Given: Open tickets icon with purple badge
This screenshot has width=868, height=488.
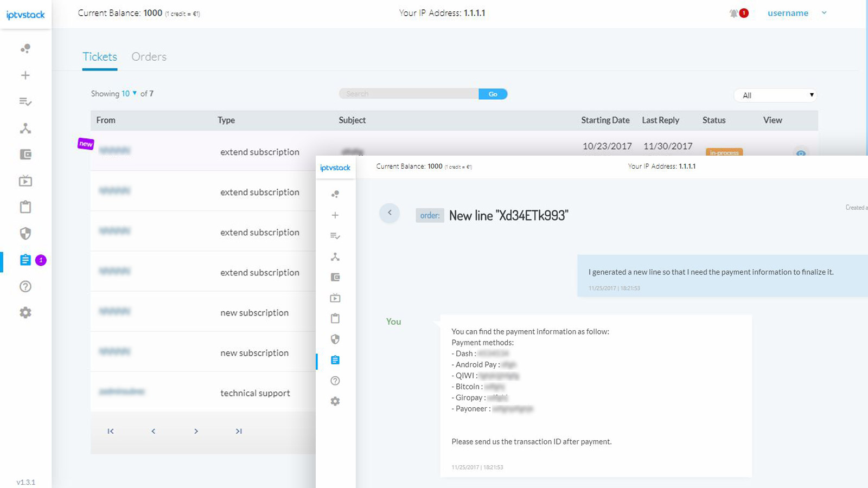Looking at the screenshot, I should pos(25,260).
